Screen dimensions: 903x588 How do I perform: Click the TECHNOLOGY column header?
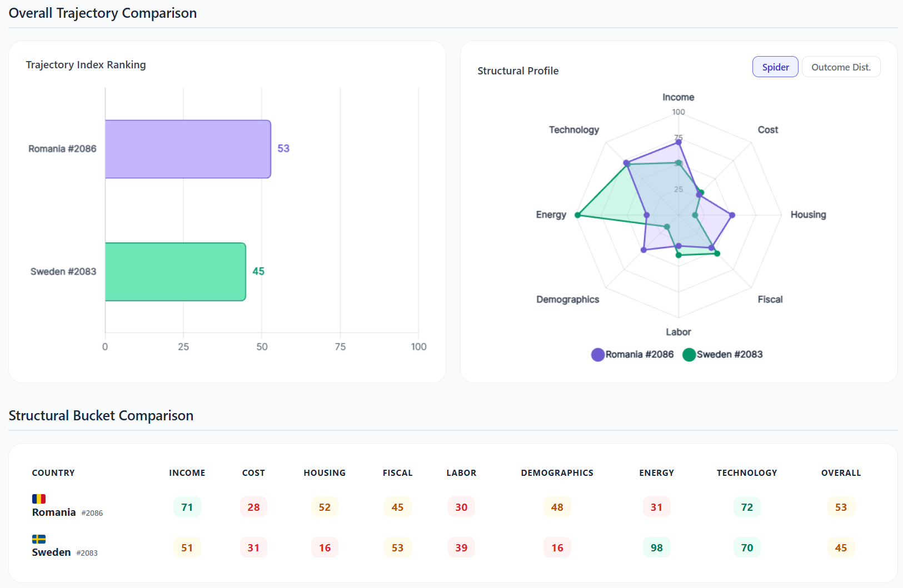(x=746, y=473)
